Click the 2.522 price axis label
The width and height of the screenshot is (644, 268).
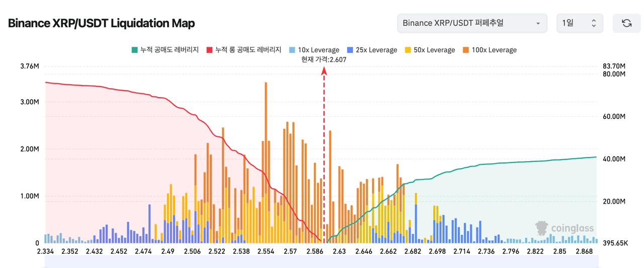[217, 251]
